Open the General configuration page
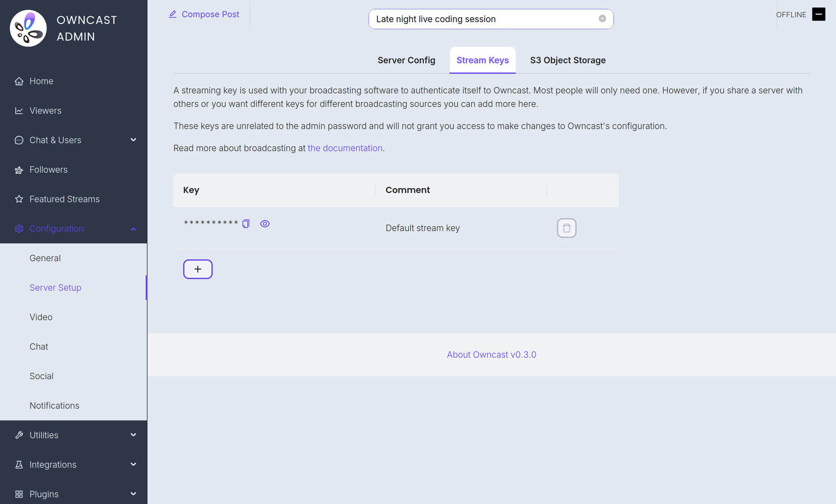The image size is (836, 504). tap(74, 259)
